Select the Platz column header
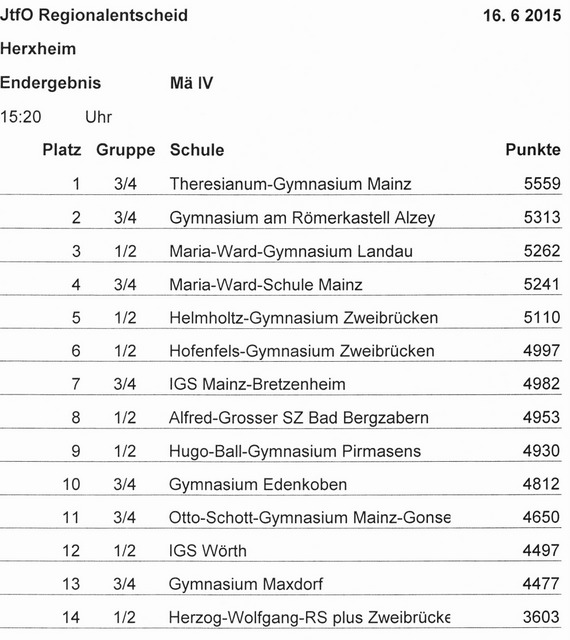Screen dimensions: 570x640 pos(62,150)
